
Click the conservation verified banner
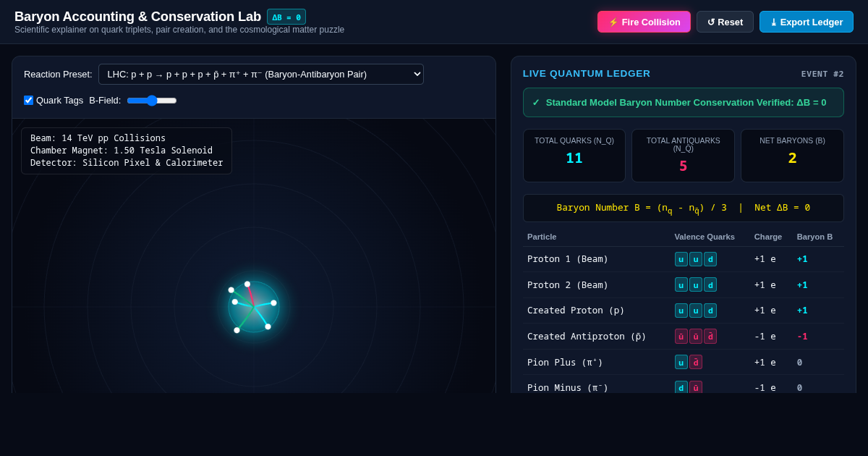(684, 102)
